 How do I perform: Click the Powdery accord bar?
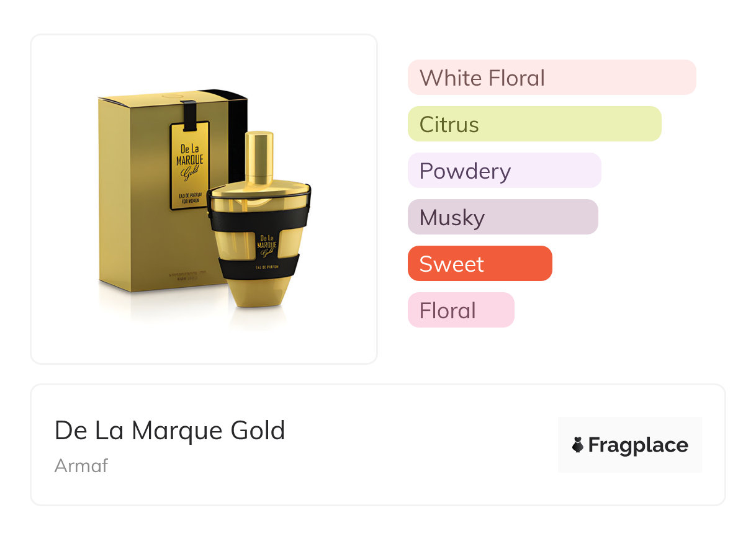pos(504,171)
